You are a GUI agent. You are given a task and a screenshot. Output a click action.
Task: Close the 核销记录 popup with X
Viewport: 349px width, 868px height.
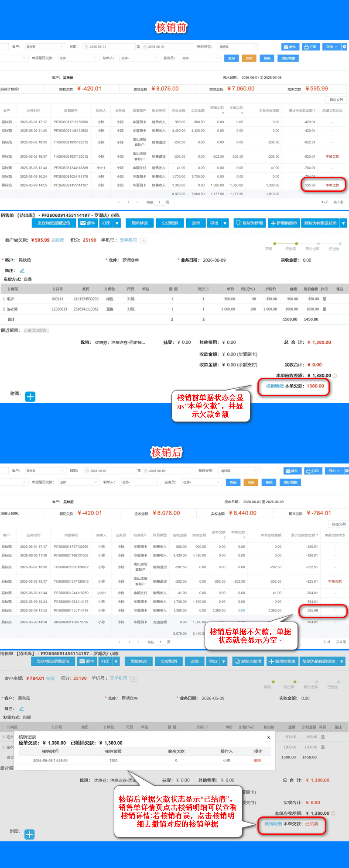click(268, 737)
